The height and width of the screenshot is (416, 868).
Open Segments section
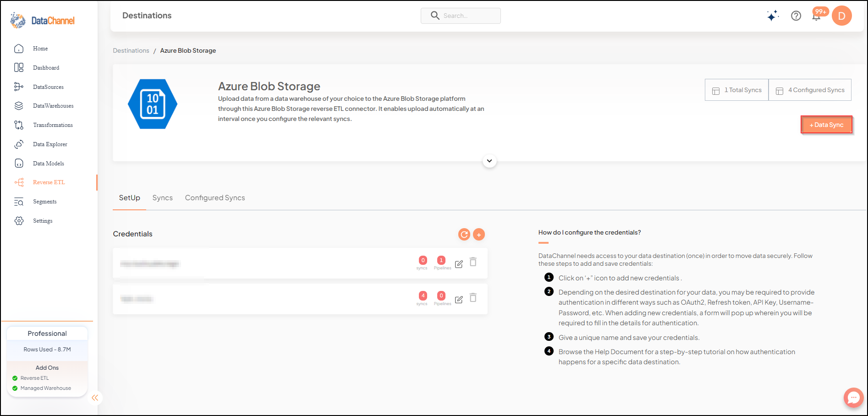click(x=45, y=202)
